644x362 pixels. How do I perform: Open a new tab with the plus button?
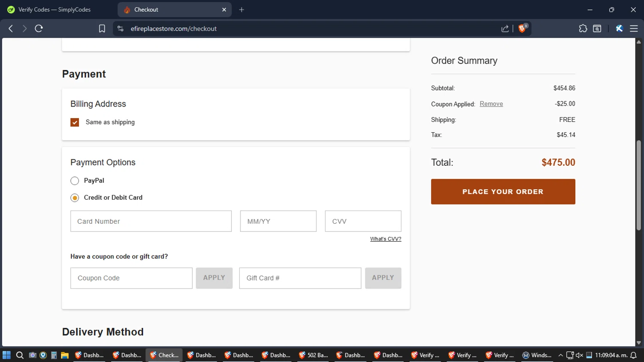[x=242, y=9]
